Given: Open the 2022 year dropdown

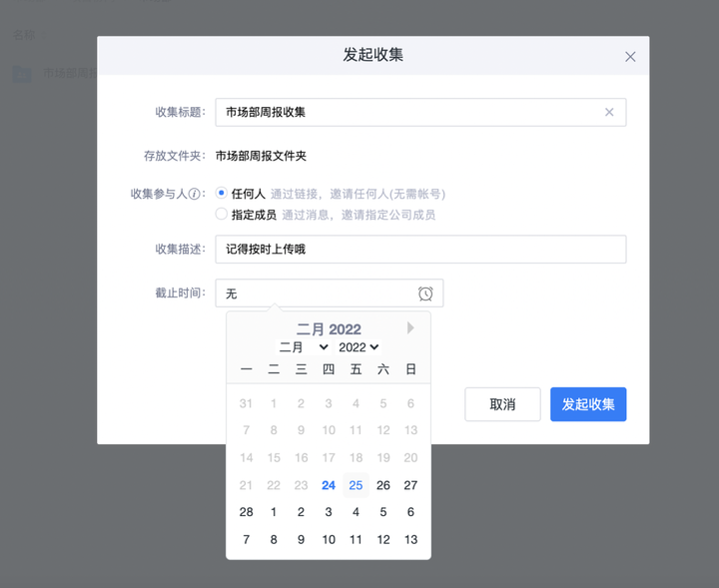Looking at the screenshot, I should pos(359,347).
